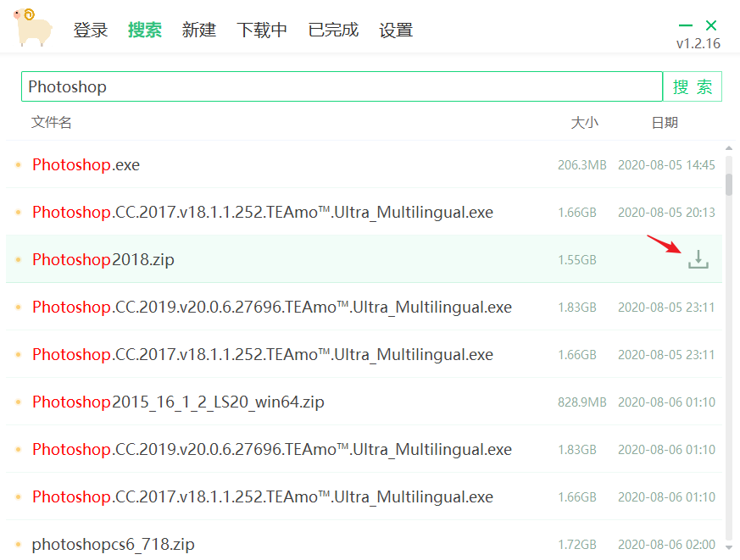
Task: Minimize the window with green dash
Action: [x=685, y=25]
